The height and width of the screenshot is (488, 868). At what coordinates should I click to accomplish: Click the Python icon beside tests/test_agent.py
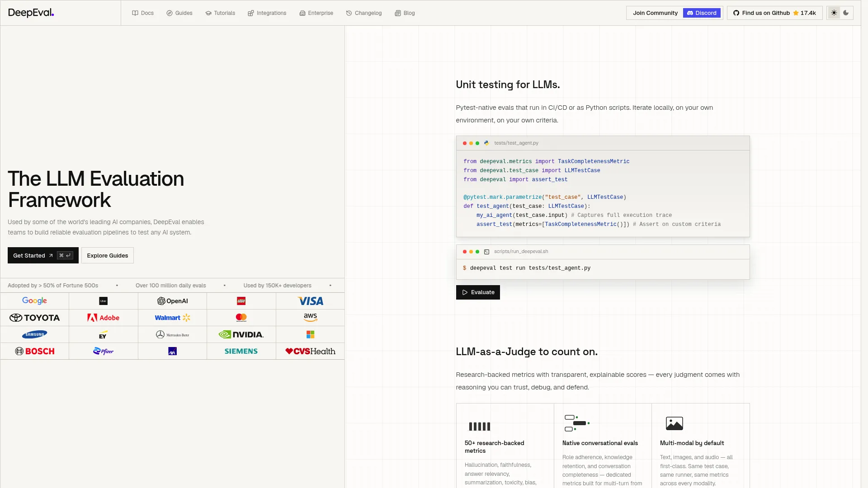point(486,143)
